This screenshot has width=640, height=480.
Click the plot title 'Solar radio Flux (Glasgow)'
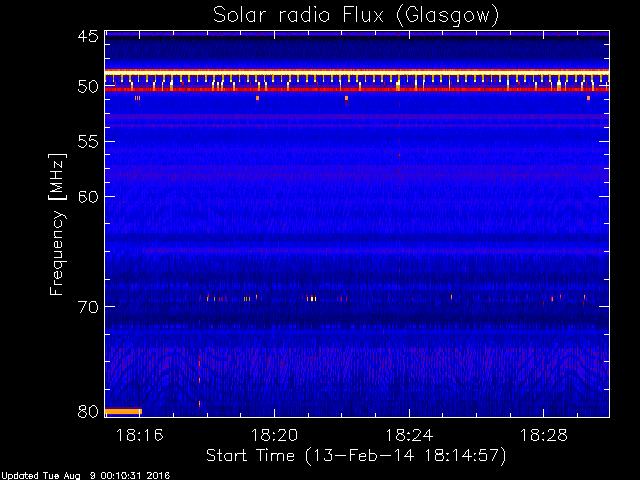[x=356, y=16]
